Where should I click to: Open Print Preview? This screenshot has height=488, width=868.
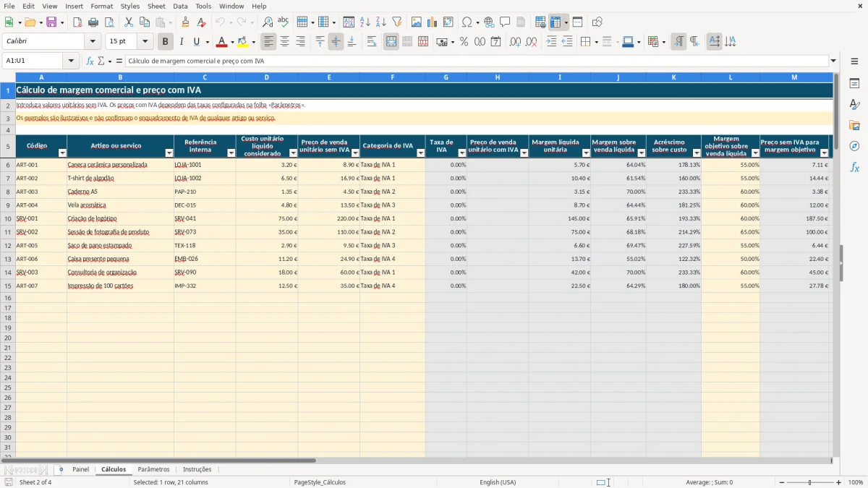109,22
